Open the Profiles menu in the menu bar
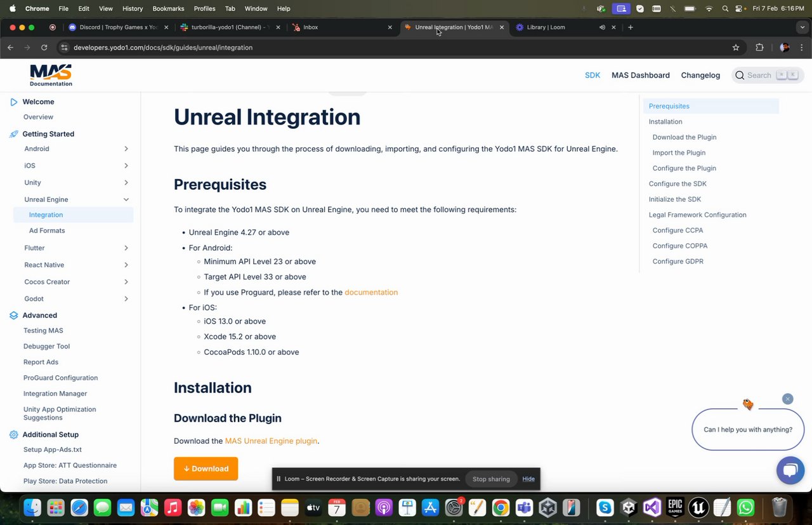This screenshot has height=525, width=812. [204, 9]
